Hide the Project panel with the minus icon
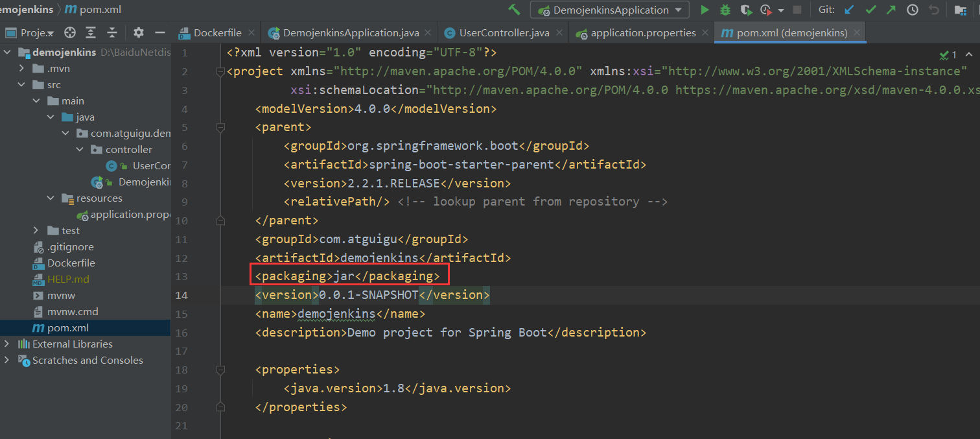 coord(160,32)
